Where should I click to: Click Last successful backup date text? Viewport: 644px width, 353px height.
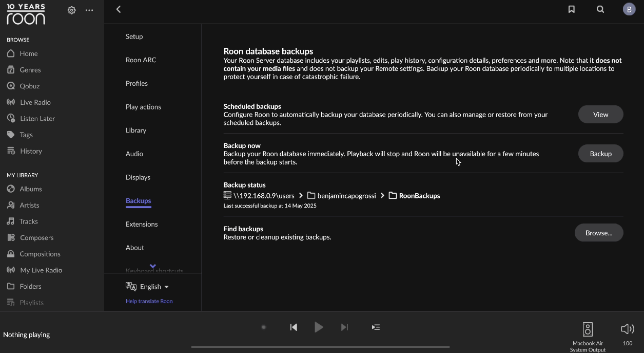coord(270,206)
